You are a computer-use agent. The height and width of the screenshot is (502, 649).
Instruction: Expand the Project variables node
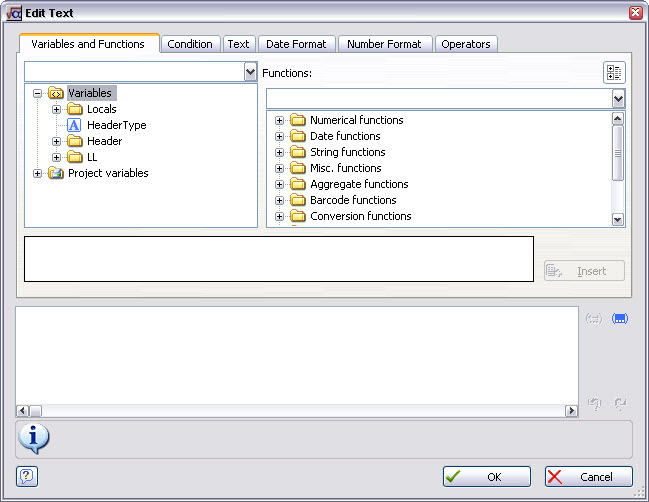[37, 173]
